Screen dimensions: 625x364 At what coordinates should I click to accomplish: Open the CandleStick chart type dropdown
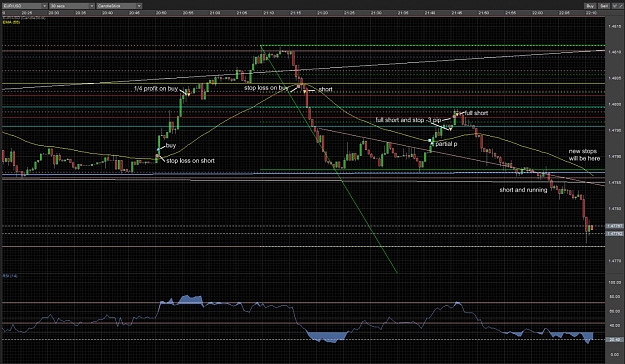(x=119, y=6)
